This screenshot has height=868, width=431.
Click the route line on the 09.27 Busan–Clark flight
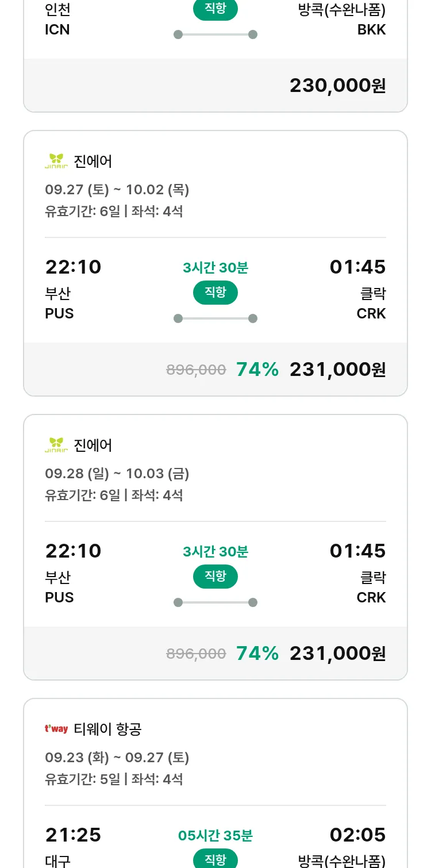point(215,318)
